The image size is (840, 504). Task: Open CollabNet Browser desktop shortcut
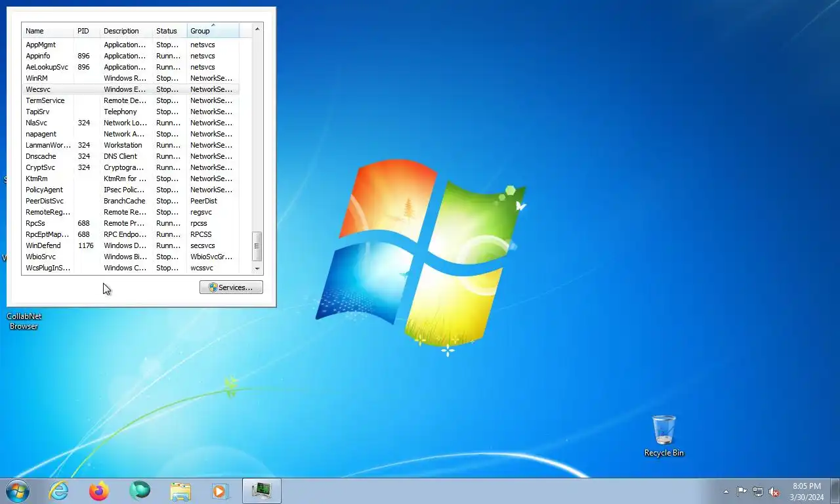tap(24, 321)
